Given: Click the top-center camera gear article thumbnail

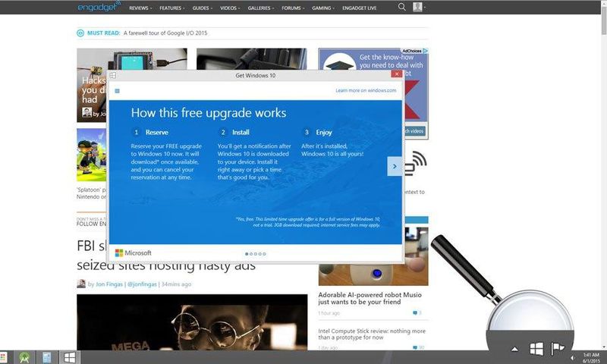Looking at the screenshot, I should (252, 59).
